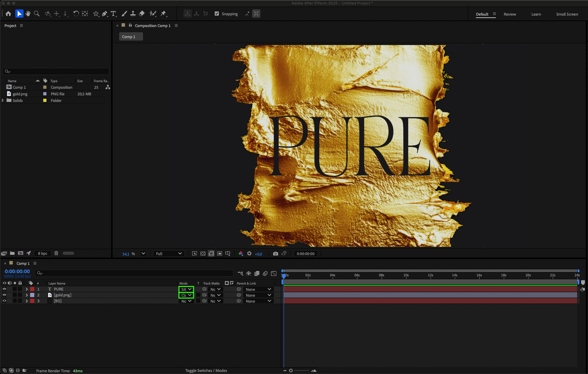This screenshot has height=374, width=588.
Task: Open the Project panel menu
Action: [21, 26]
